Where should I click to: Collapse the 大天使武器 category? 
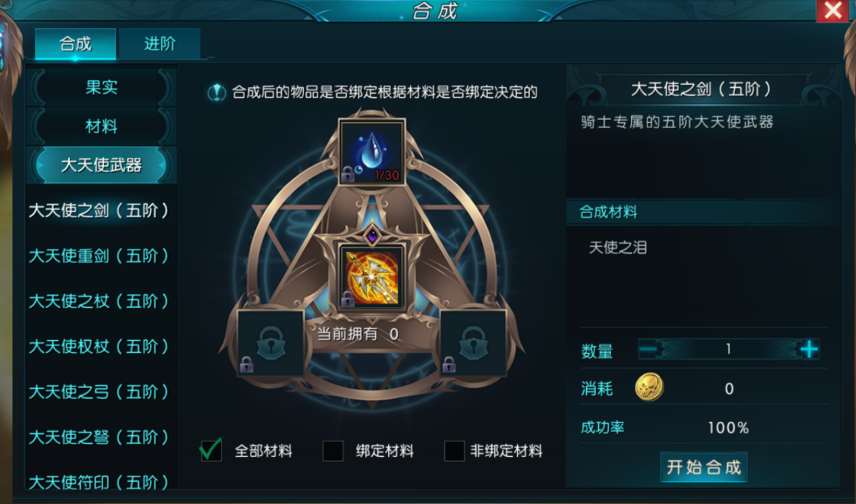click(x=101, y=165)
